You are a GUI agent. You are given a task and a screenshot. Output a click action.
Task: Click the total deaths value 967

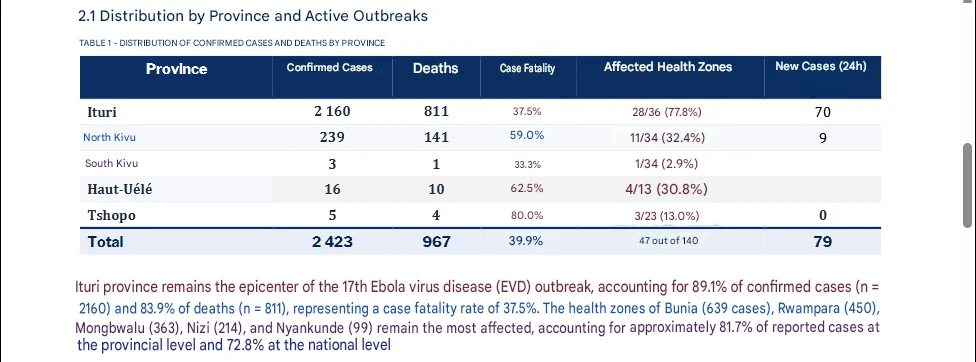(x=436, y=241)
